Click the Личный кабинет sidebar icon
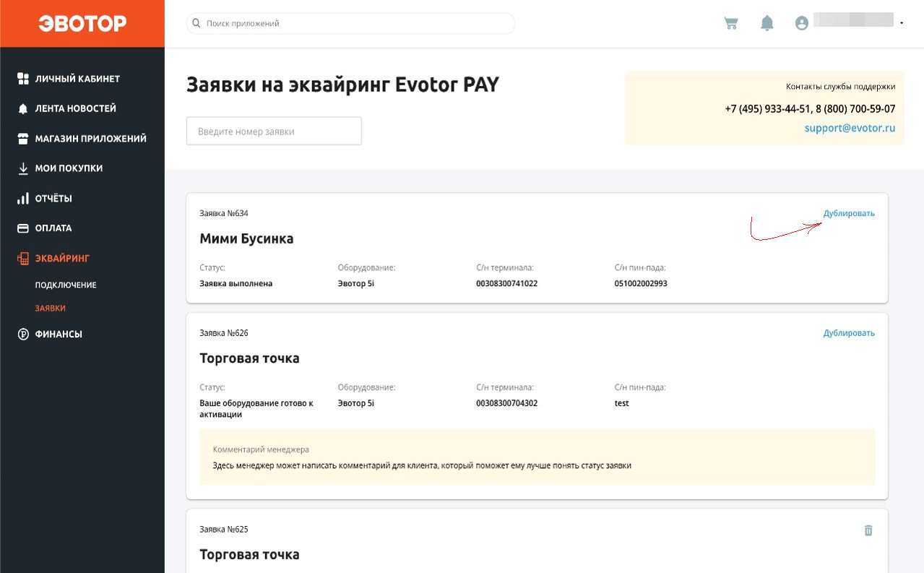 point(23,78)
